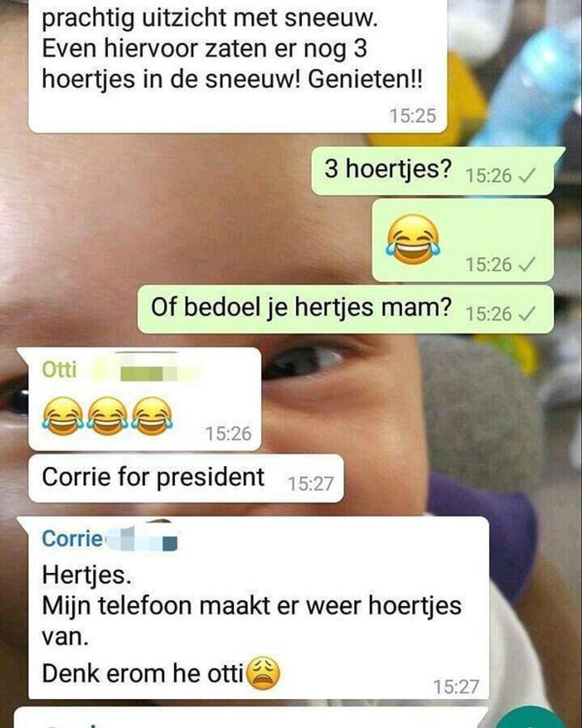This screenshot has height=728, width=582.
Task: Tap the weary face emoji after 'otti'
Action: point(264,673)
